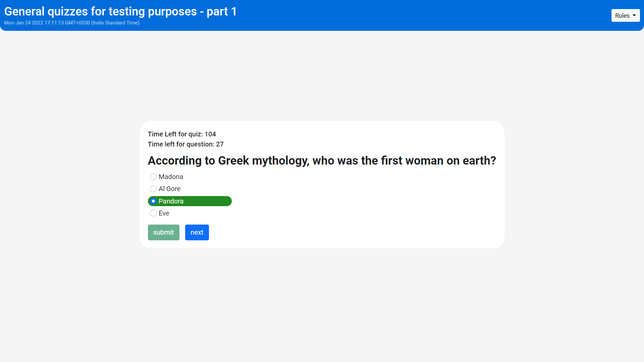Click the green submit button
Viewport: 644px width, 362px height.
pyautogui.click(x=163, y=232)
